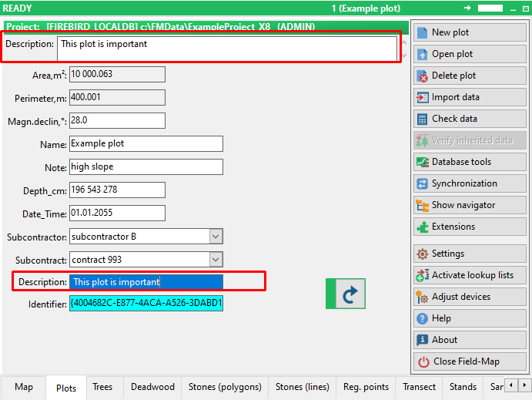Click the Delete plot icon
Viewport: 532px width, 400px height.
pyautogui.click(x=423, y=76)
